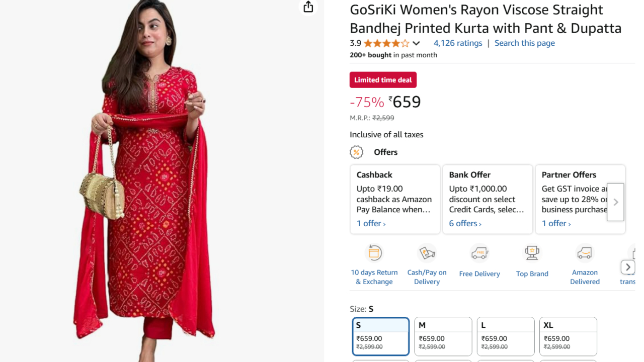The width and height of the screenshot is (644, 362).
Task: Open the 4,126 ratings link
Action: point(457,43)
